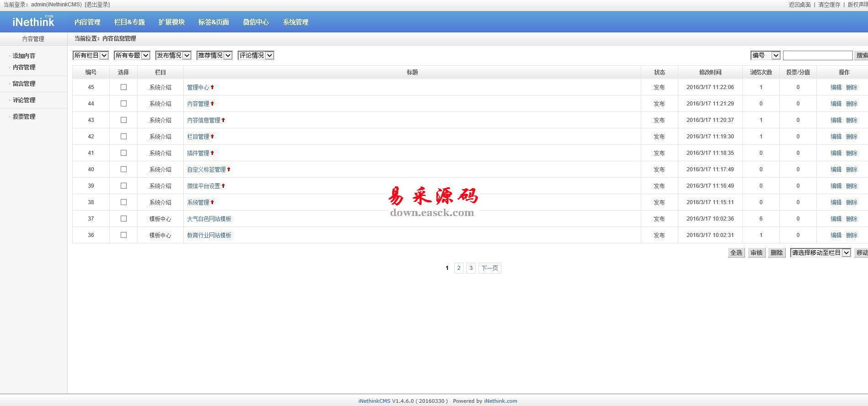Viewport: 868px width, 406px height.
Task: Click red up arrow beside 管理中心
Action: click(x=212, y=87)
